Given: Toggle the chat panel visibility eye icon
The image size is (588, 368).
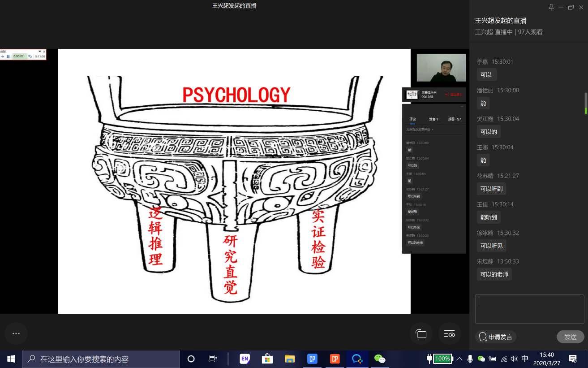Looking at the screenshot, I should (449, 334).
